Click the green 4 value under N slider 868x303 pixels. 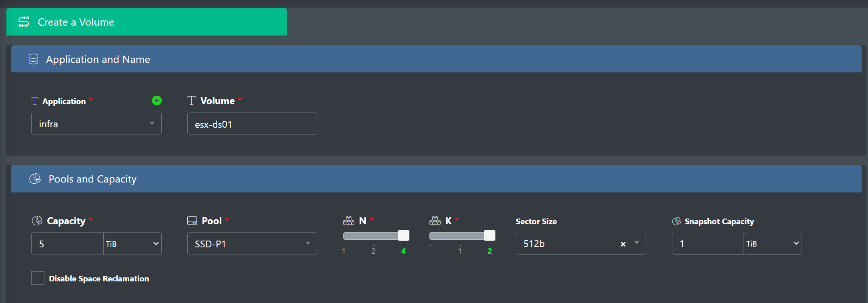403,251
